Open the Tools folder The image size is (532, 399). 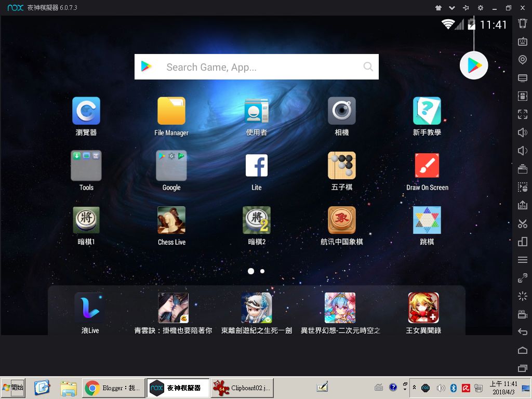coord(86,166)
